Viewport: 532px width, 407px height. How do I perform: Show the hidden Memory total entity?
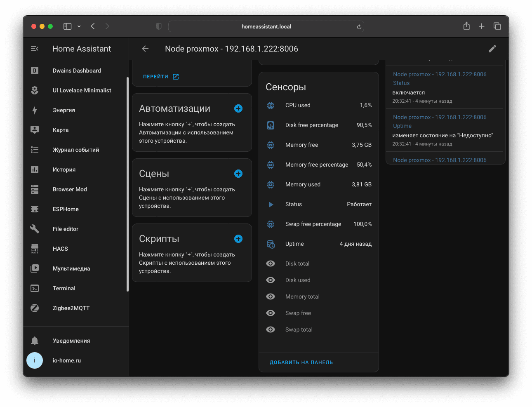271,296
